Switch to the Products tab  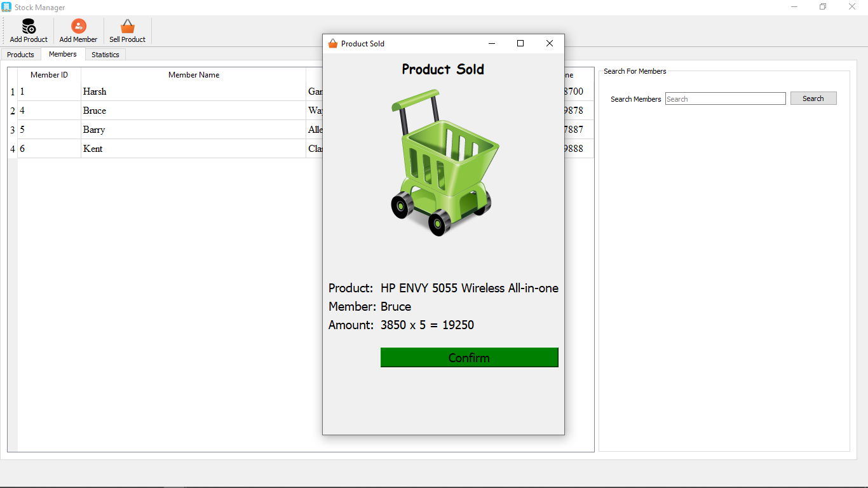coord(21,55)
